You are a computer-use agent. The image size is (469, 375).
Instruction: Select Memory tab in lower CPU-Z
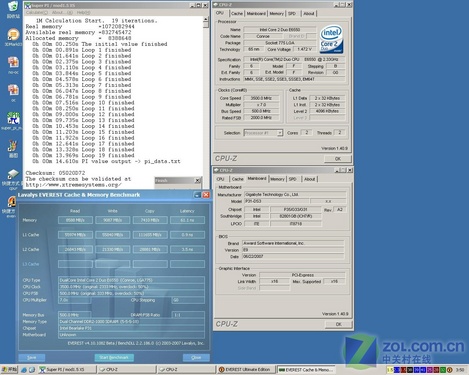(x=277, y=179)
